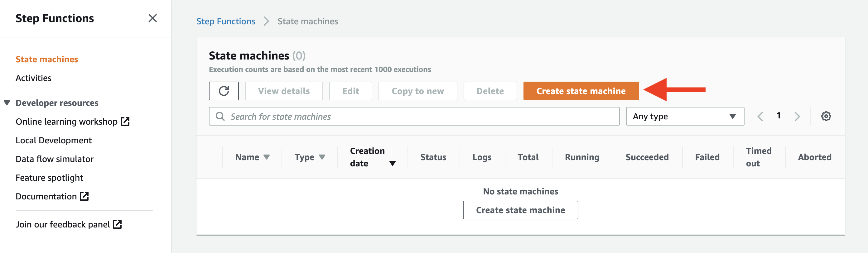
Task: Click the Type column header label
Action: click(x=304, y=157)
